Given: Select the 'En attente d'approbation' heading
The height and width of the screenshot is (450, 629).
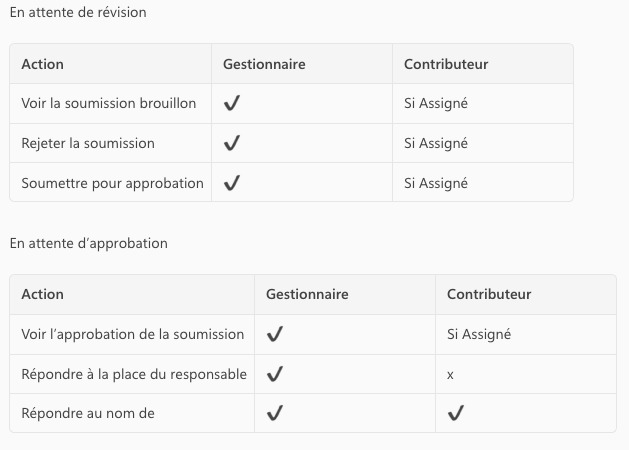Looking at the screenshot, I should coord(89,243).
